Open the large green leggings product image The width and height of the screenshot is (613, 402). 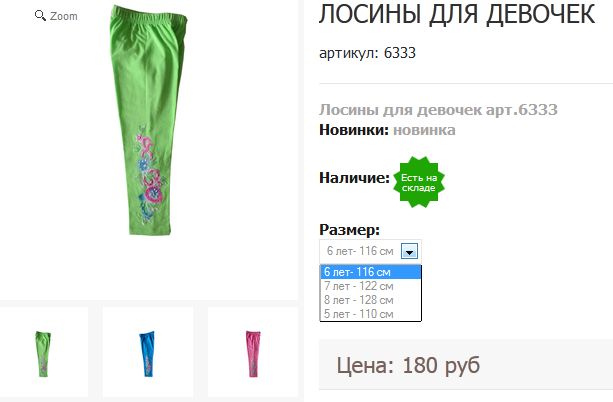point(148,119)
